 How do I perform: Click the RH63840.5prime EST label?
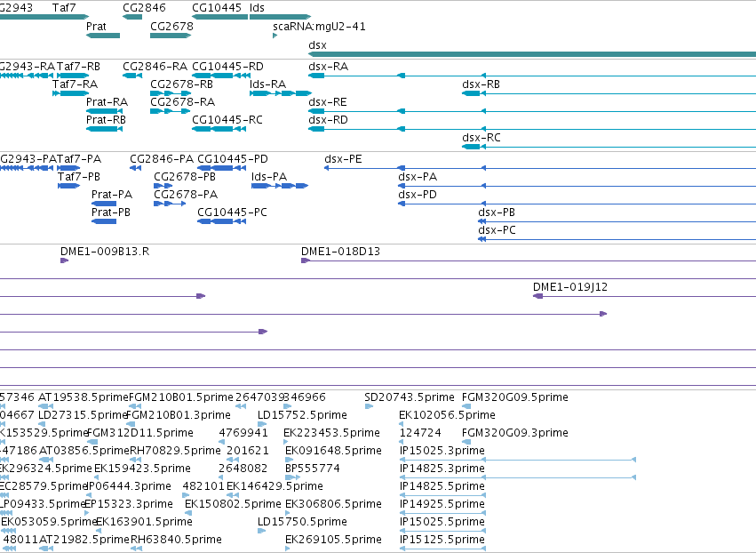point(177,541)
